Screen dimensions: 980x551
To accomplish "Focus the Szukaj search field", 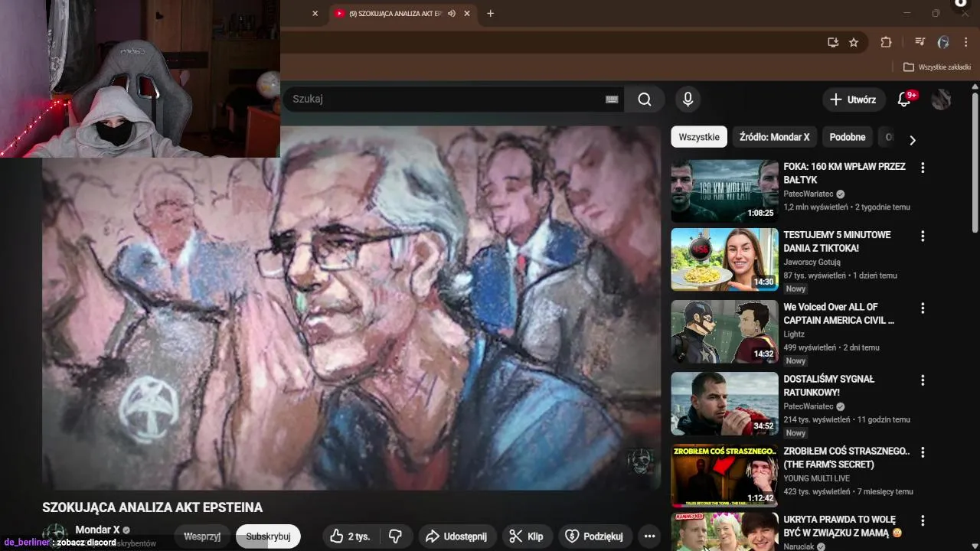I will [x=452, y=99].
